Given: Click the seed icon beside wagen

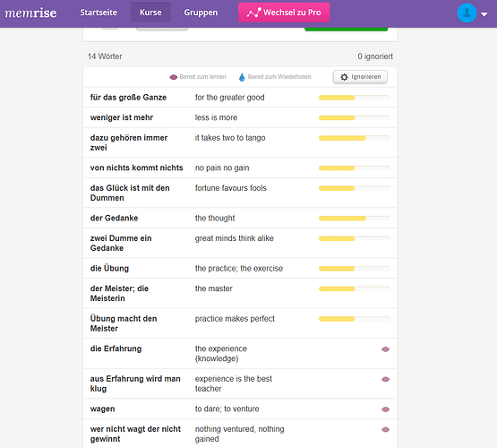Looking at the screenshot, I should click(x=385, y=409).
